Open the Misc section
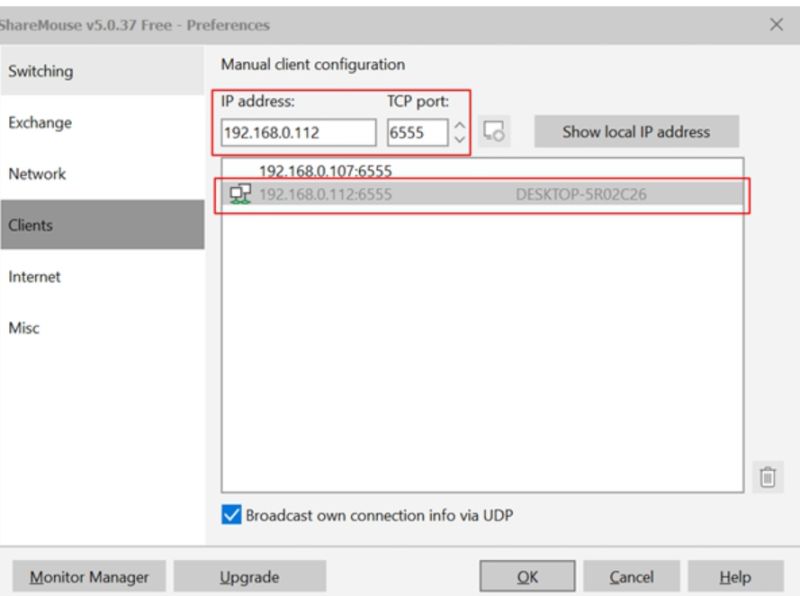 102,328
